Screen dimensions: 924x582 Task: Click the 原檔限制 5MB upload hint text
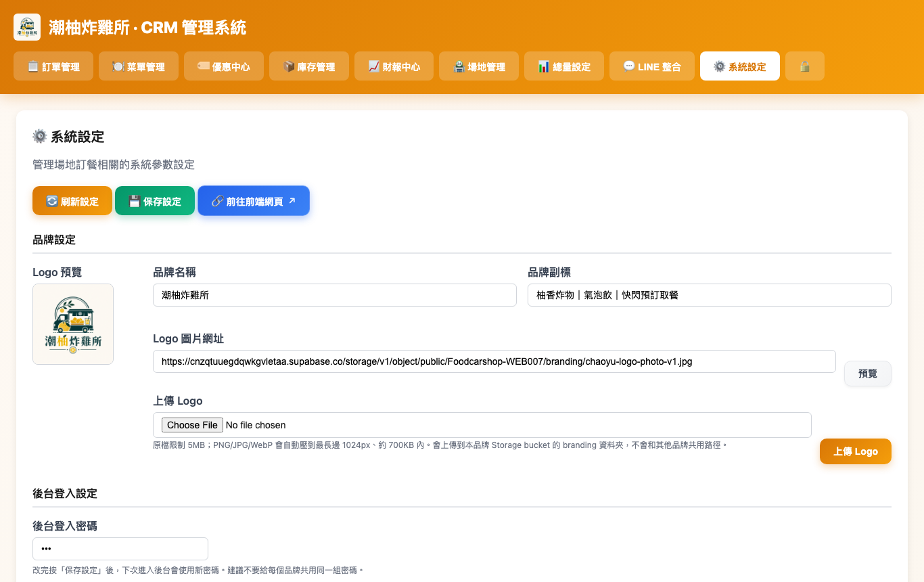[440, 445]
